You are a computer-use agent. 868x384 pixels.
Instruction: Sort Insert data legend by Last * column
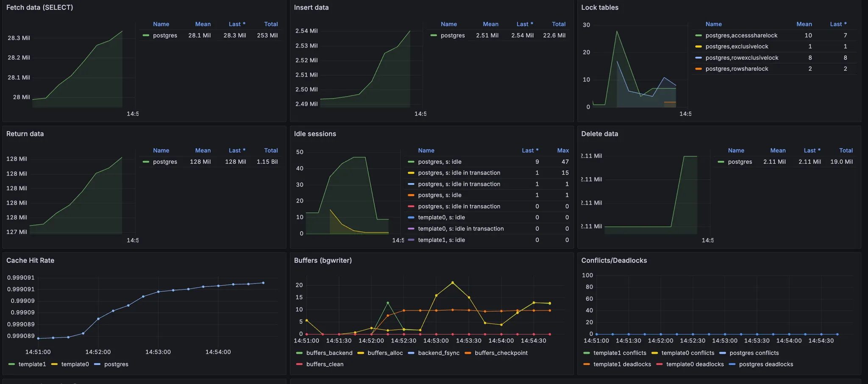click(x=525, y=24)
